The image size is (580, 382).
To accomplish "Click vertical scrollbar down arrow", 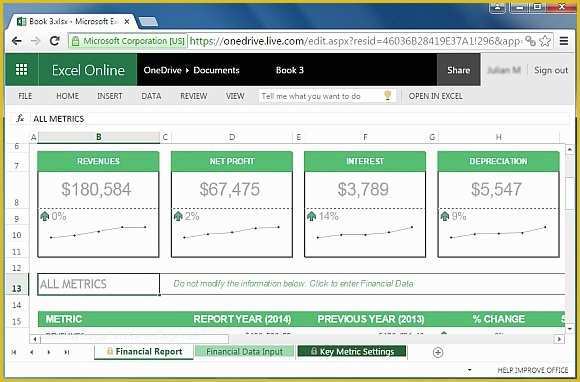I will click(570, 328).
